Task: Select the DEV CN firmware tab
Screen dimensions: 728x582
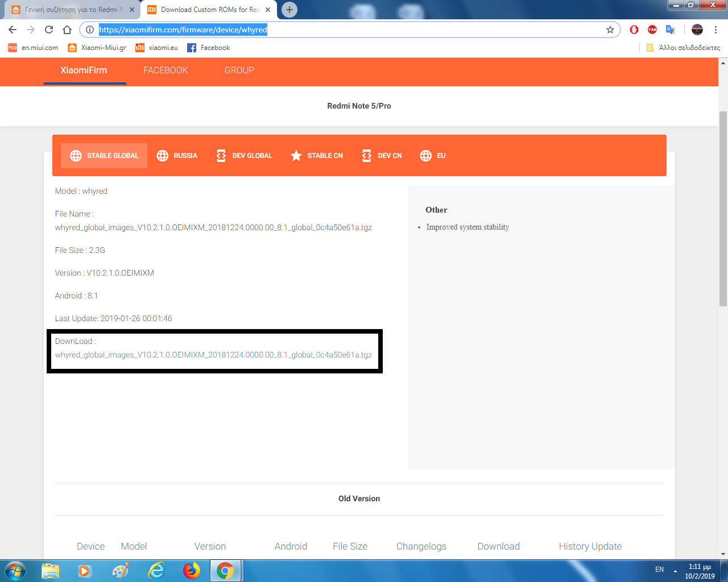Action: (382, 156)
